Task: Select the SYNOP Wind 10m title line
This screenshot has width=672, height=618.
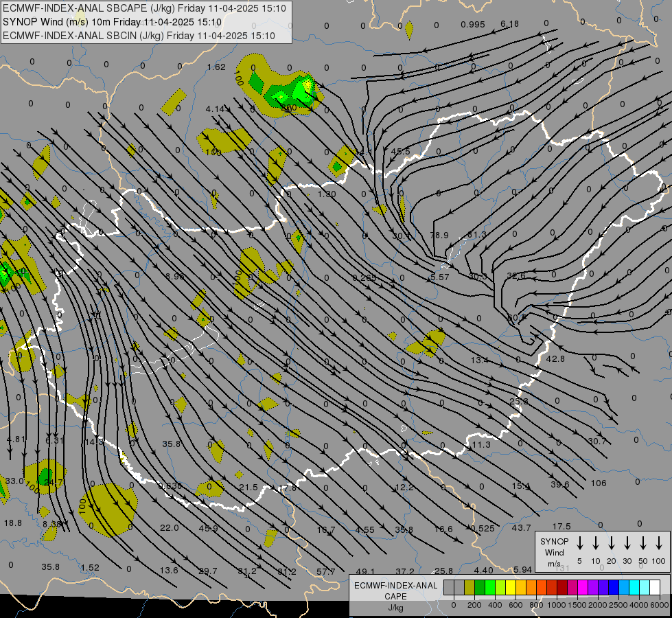Action: tap(113, 22)
